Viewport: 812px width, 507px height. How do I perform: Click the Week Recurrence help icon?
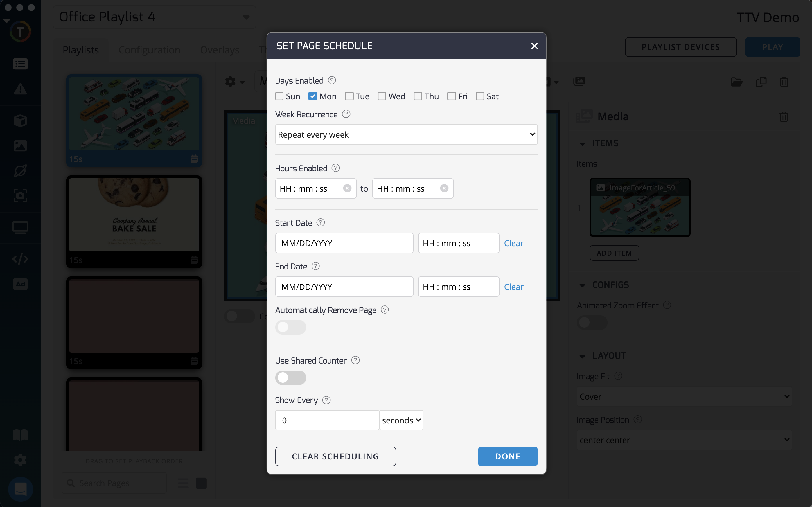[346, 114]
